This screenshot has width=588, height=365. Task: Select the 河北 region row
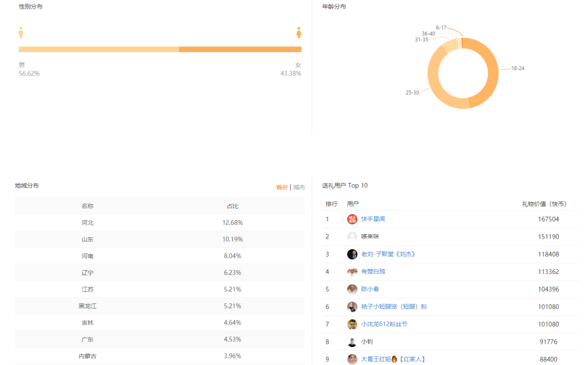[160, 223]
